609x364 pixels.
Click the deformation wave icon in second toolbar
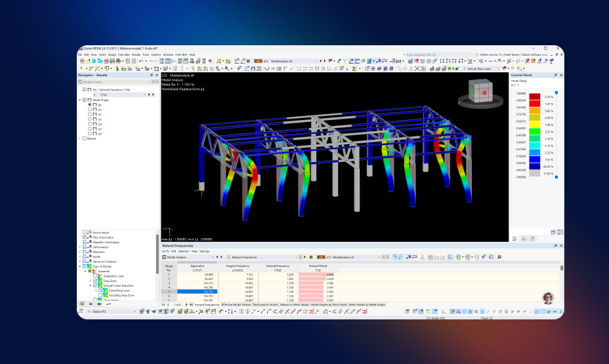(x=267, y=68)
